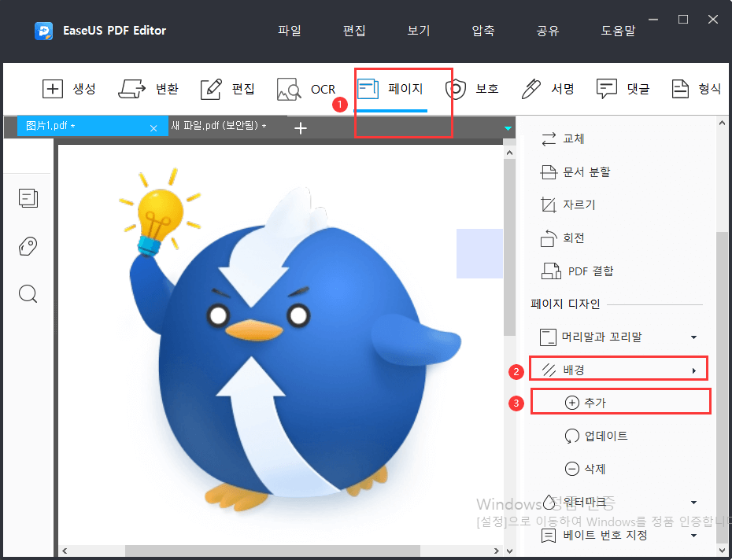Screen dimensions: 732x560
Task: Open the 편집 (Edit) toolbar tool
Action: point(227,89)
